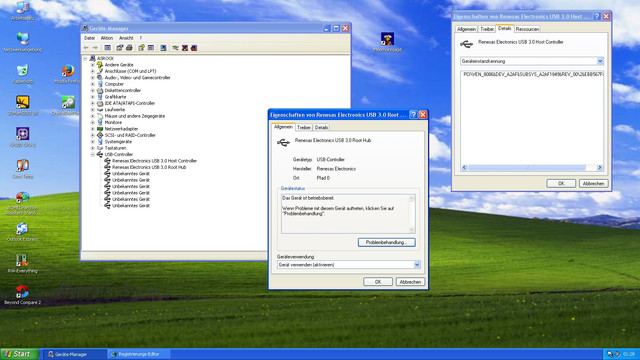Open the Ansicht menu
640x360 pixels.
pos(126,38)
